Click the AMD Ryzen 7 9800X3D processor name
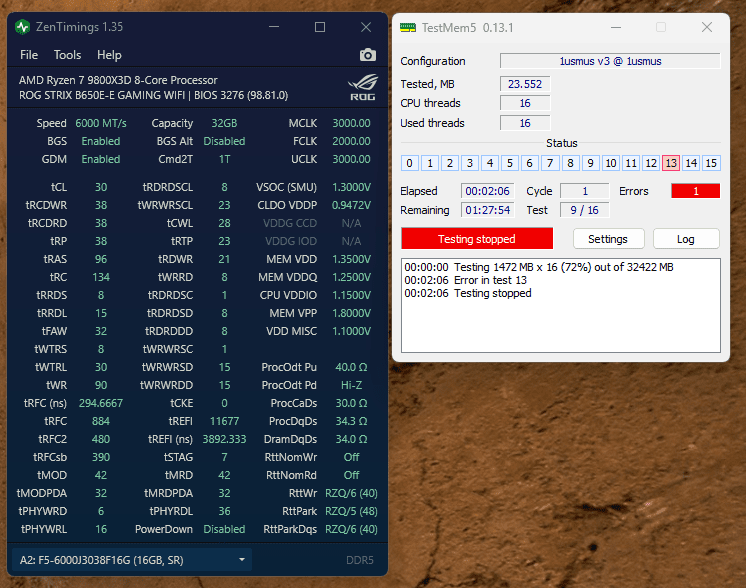 (118, 80)
